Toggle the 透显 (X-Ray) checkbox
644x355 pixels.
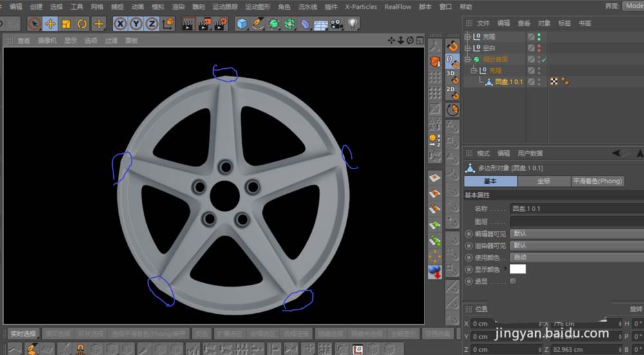coord(513,281)
